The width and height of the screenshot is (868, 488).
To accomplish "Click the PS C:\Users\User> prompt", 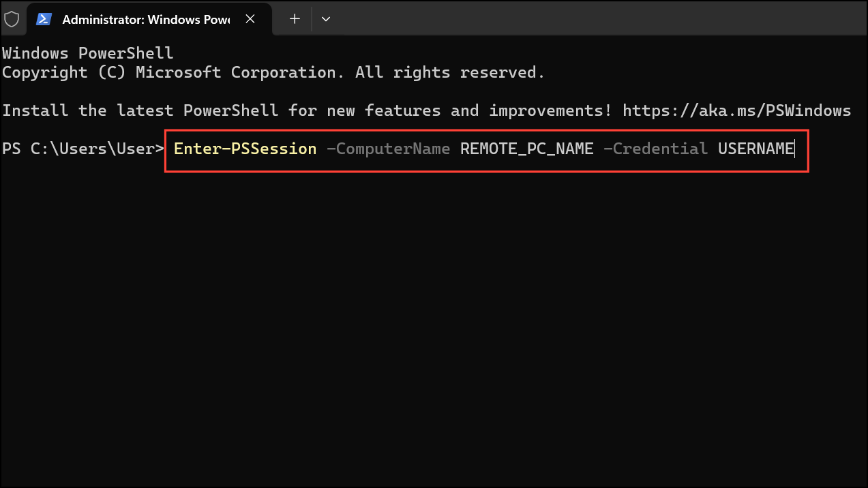I will (x=83, y=149).
